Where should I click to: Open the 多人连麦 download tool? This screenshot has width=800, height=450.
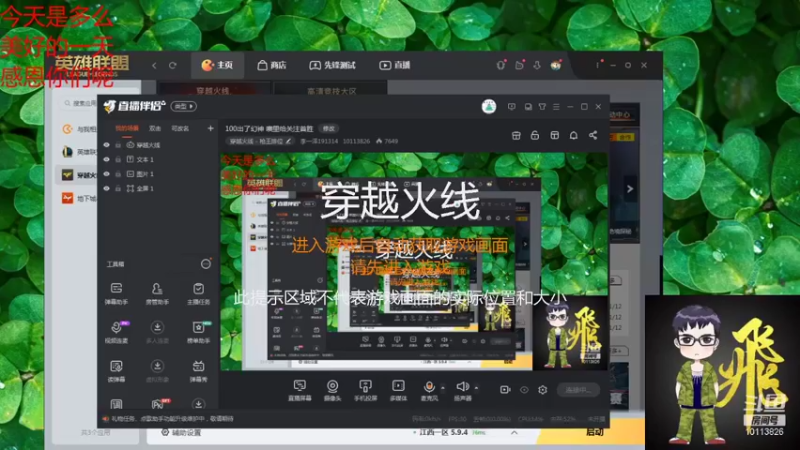click(157, 332)
